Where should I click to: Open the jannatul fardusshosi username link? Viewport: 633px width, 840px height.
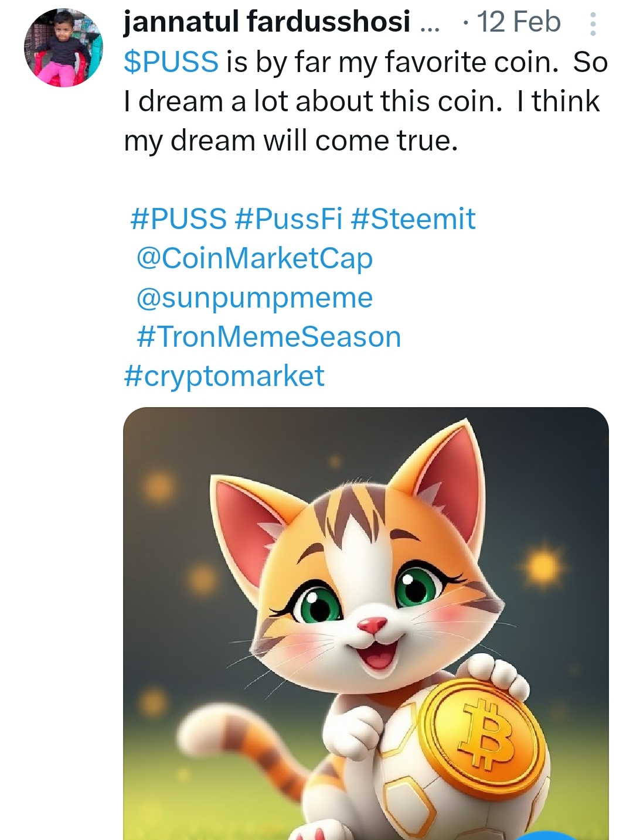point(267,22)
